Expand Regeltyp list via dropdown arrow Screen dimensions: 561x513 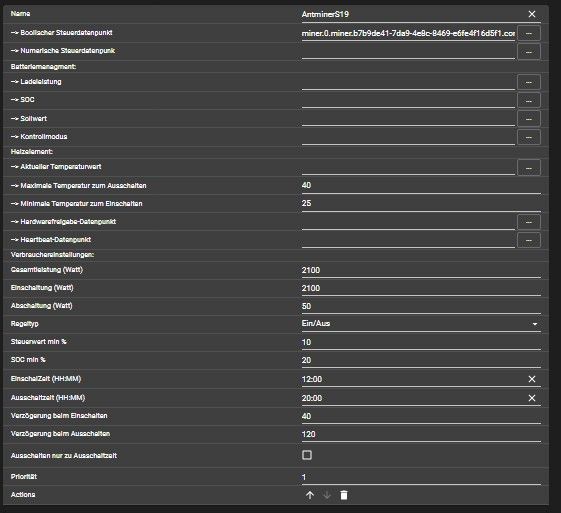click(535, 324)
